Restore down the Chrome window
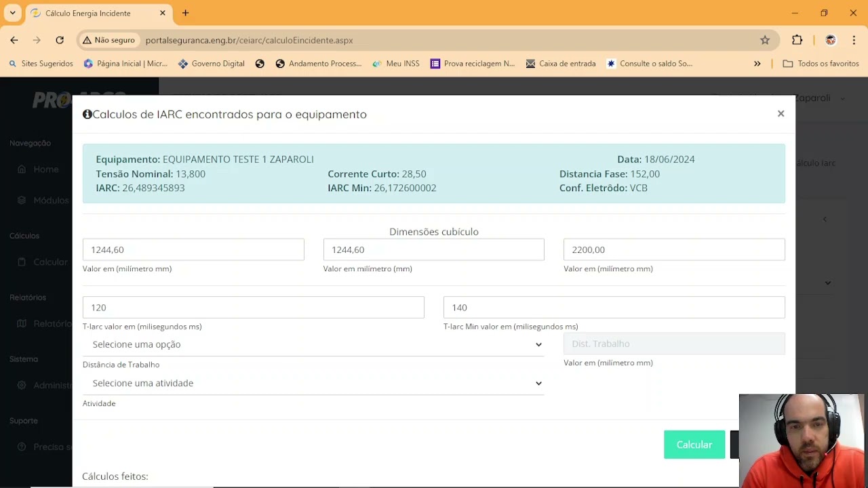This screenshot has width=868, height=488. [x=824, y=13]
